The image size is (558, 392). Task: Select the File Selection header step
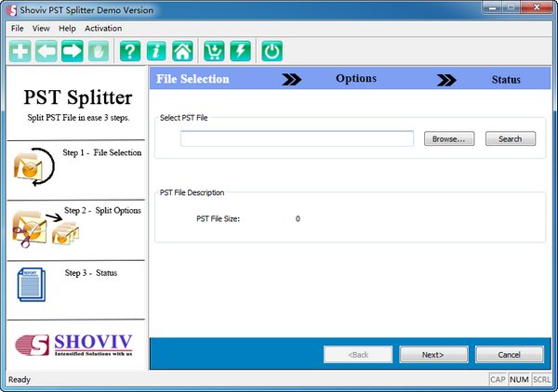(193, 79)
